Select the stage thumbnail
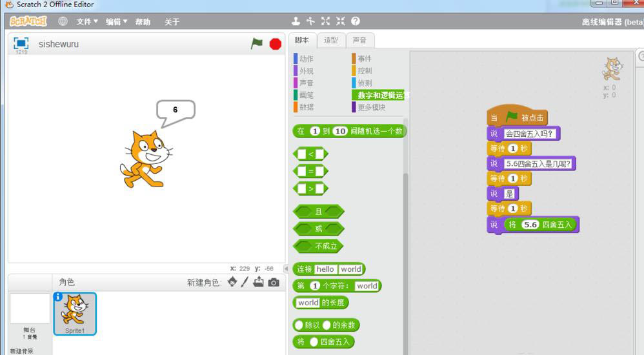Screen dimensions: 644x355 pos(30,309)
